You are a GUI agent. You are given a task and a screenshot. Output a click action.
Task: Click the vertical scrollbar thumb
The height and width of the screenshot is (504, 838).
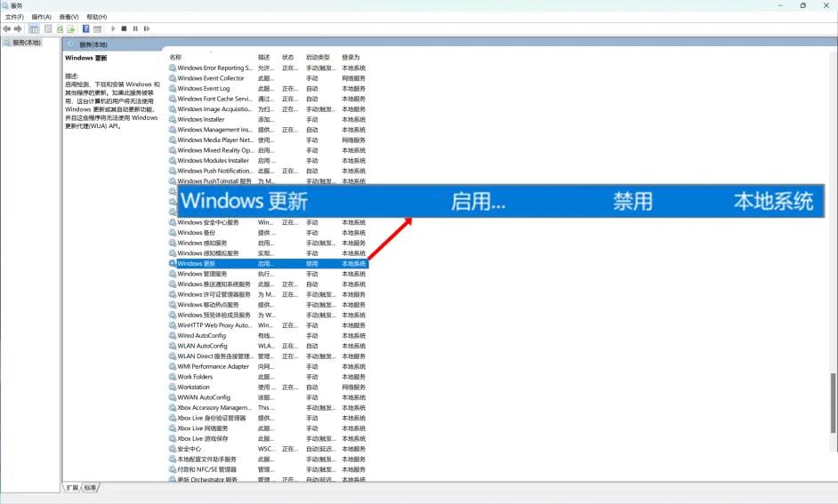(833, 403)
